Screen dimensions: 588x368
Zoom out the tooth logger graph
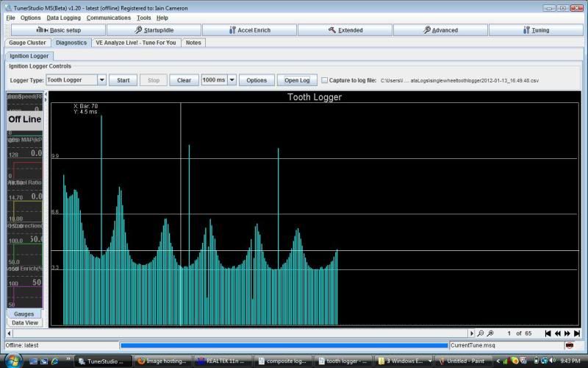tap(481, 333)
